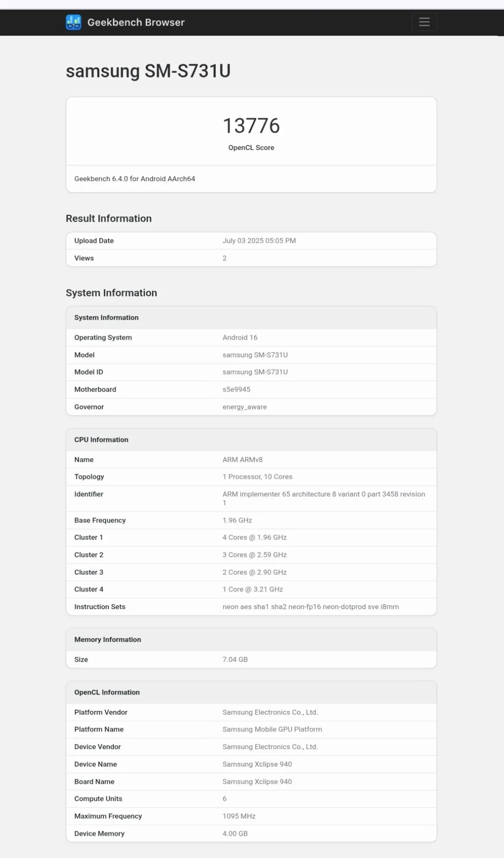Click the Memory Information table header
Screen dimensions: 504x858
click(x=108, y=640)
